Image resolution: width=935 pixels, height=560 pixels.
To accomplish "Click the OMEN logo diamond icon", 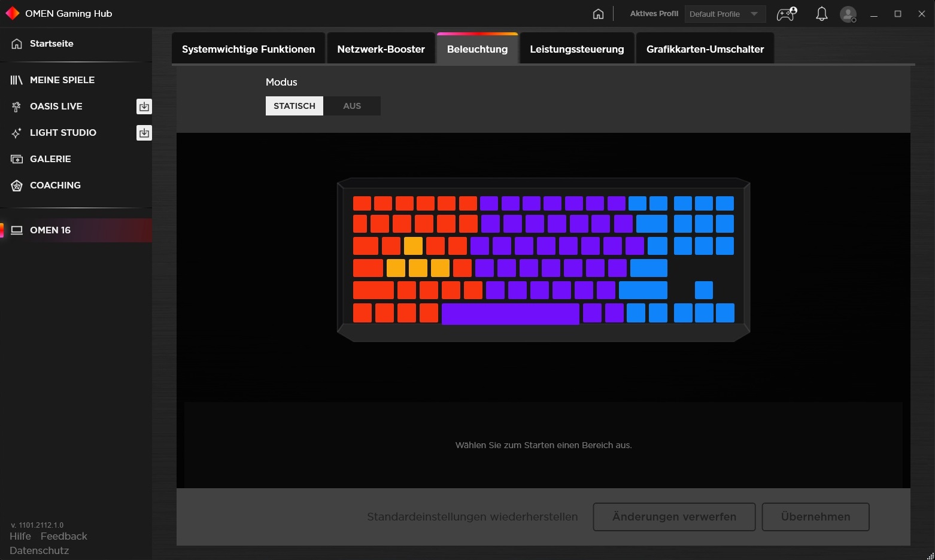I will [x=12, y=13].
